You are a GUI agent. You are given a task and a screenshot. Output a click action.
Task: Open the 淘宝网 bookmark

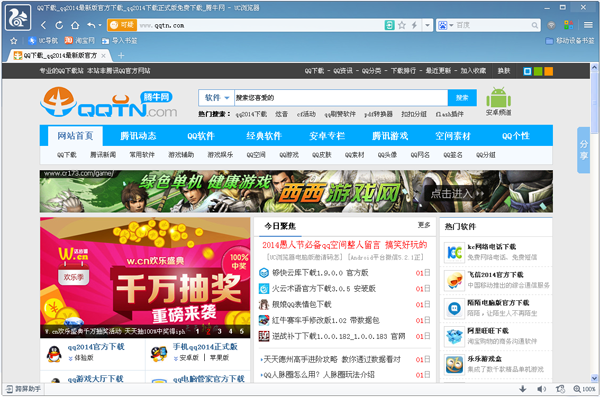80,41
